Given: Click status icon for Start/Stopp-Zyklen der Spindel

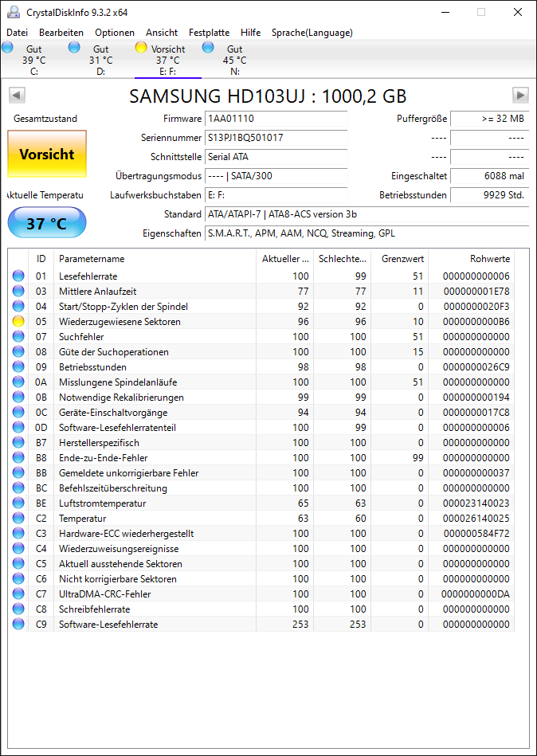Looking at the screenshot, I should click(x=18, y=307).
